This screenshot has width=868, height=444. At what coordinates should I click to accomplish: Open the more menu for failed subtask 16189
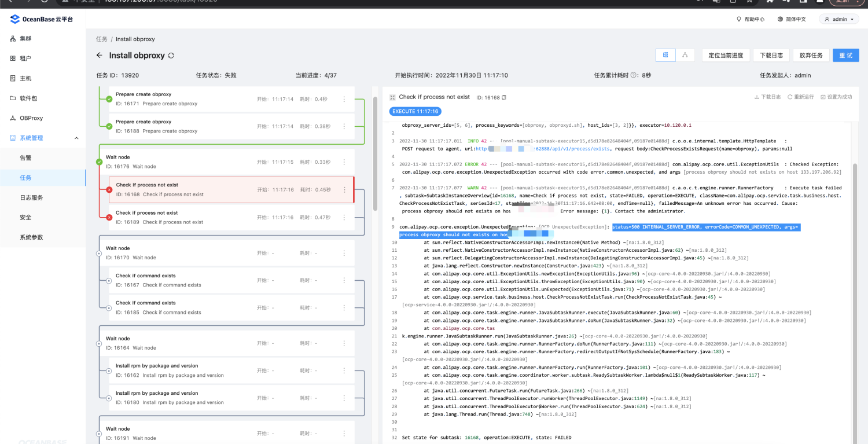(x=344, y=218)
